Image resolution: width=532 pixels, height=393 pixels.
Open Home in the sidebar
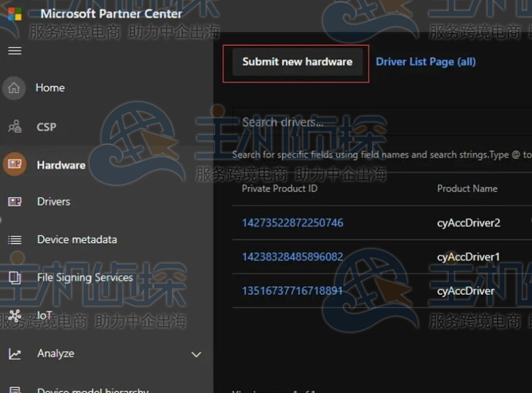coord(51,88)
